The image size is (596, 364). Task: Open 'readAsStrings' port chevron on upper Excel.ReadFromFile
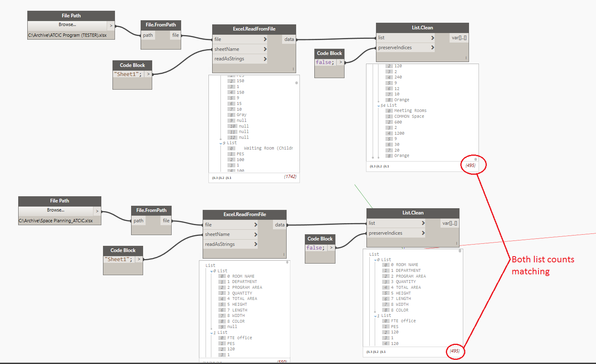coord(265,59)
